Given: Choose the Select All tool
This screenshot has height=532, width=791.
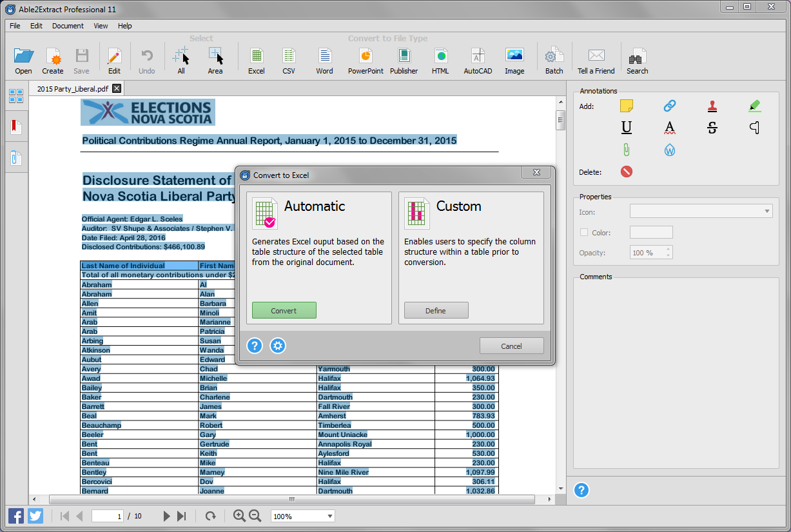Looking at the screenshot, I should click(x=181, y=56).
